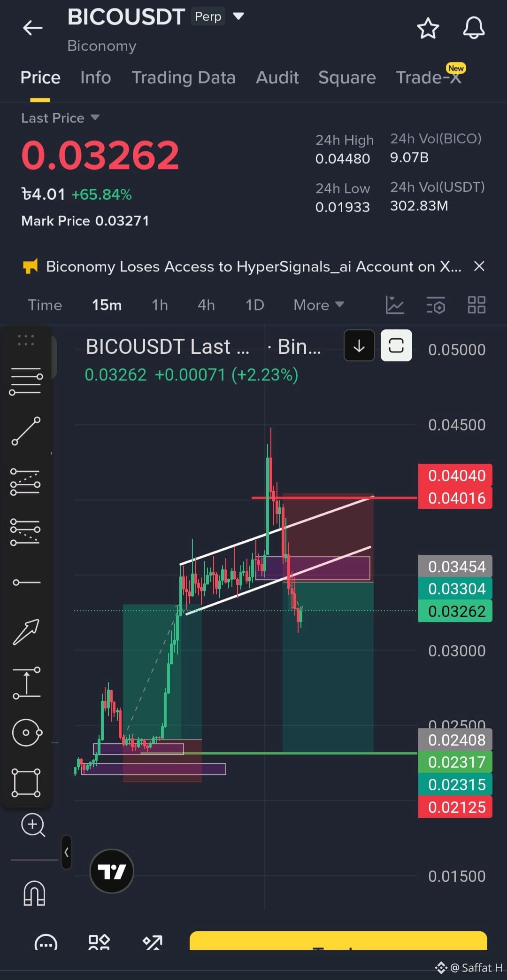The image size is (507, 980).
Task: Select the upper Fibonacci channel tool
Action: coord(25,482)
